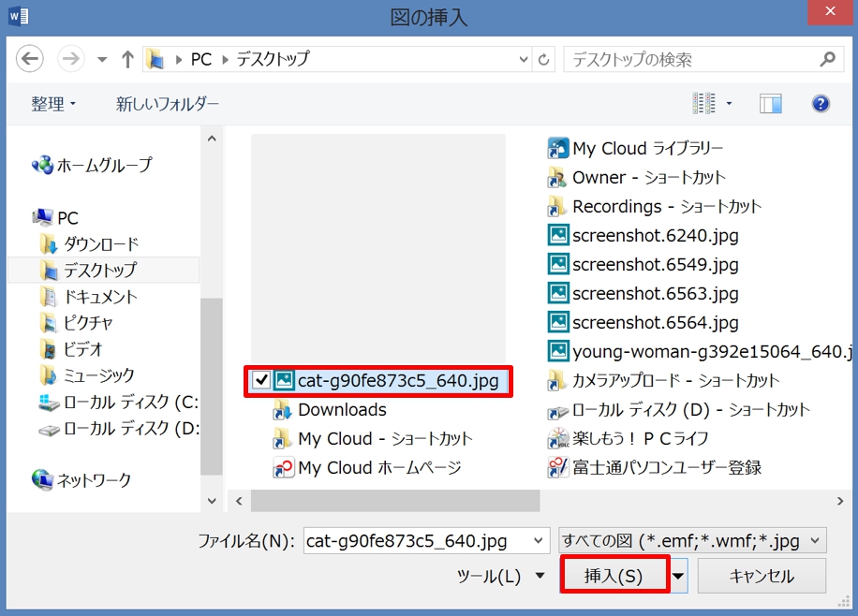Select the screenshot.6549.jpg file icon

558,264
